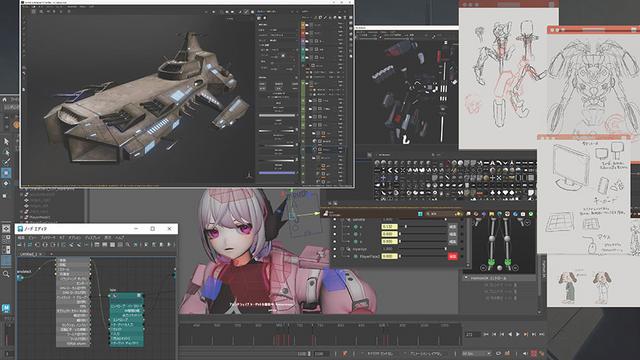Click the home icon at the left edge
Screen dimensions: 640x360
[4, 100]
